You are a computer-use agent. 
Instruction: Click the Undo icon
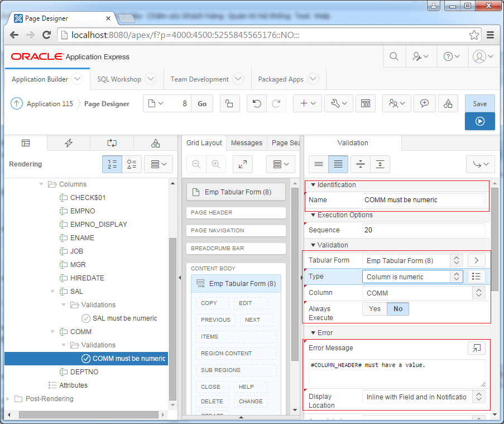click(x=257, y=103)
